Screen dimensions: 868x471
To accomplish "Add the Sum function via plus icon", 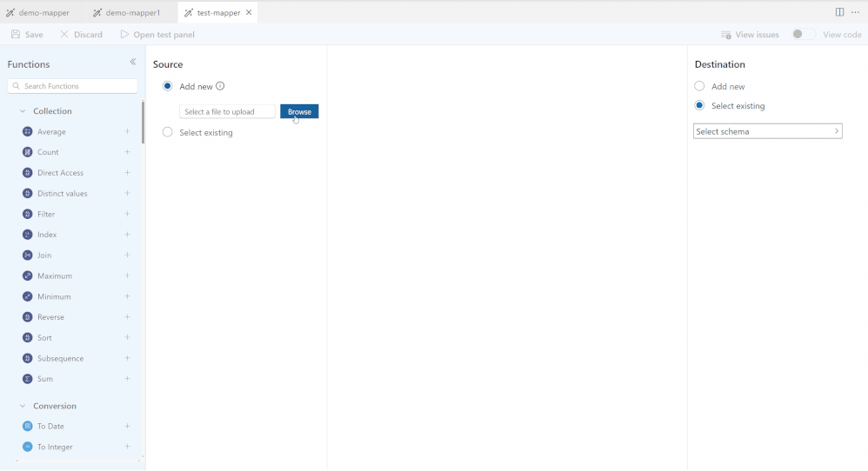I will point(127,379).
